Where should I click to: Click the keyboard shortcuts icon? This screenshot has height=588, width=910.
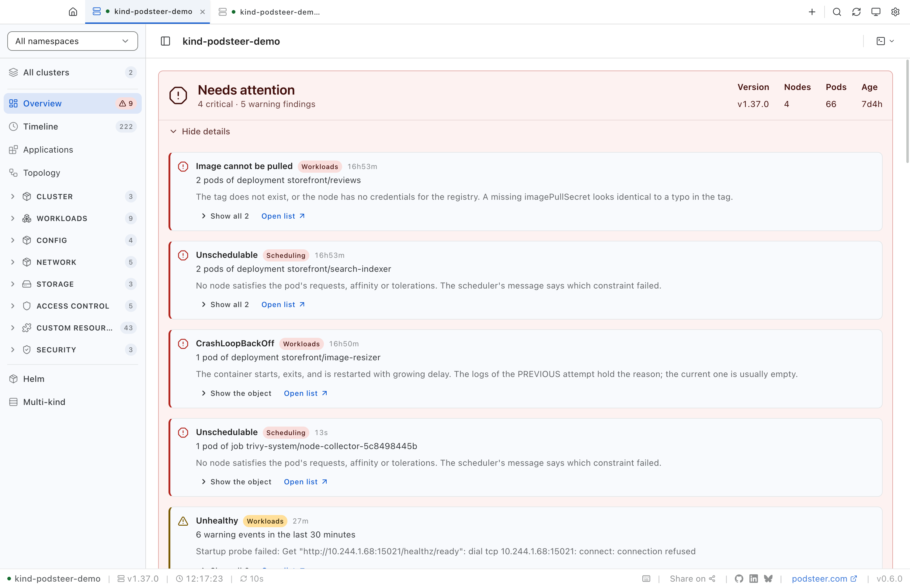(x=646, y=579)
